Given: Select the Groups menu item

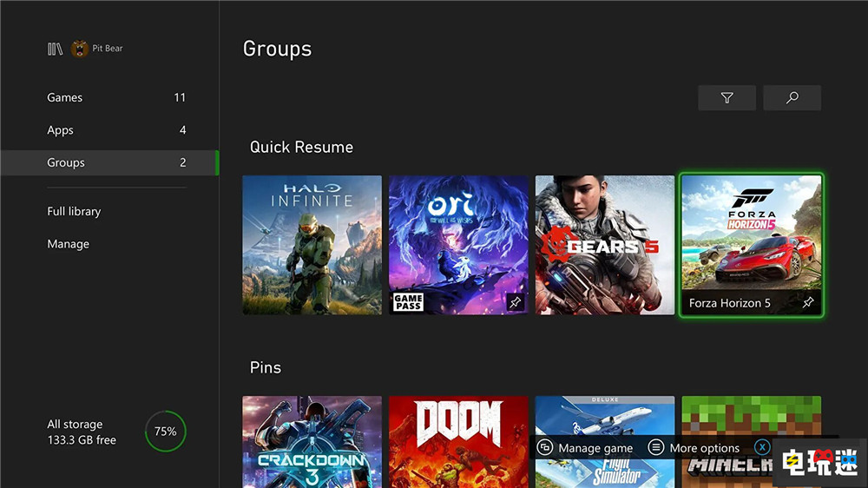Looking at the screenshot, I should (109, 163).
